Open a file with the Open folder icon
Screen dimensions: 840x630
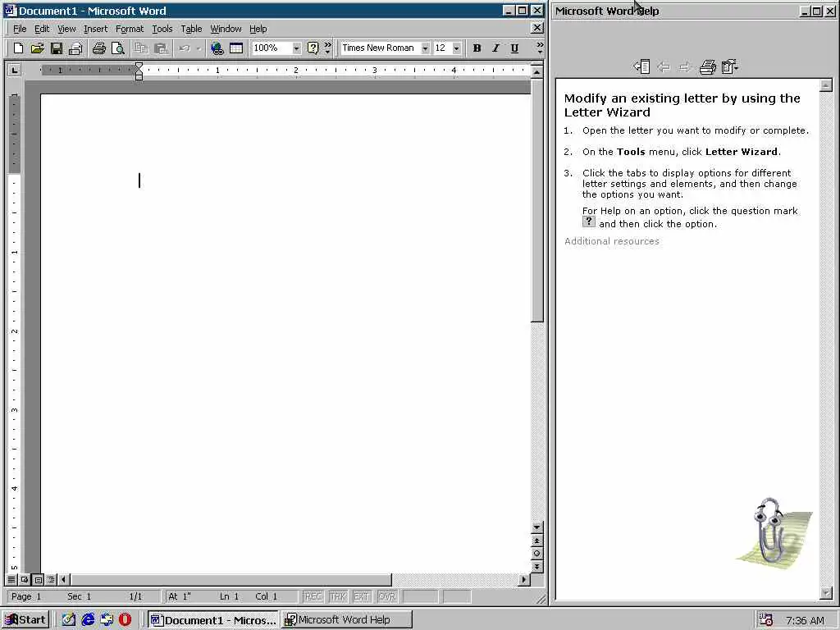(x=37, y=48)
